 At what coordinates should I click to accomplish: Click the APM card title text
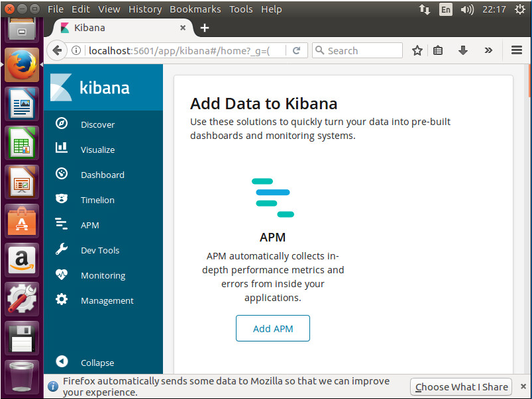(272, 238)
